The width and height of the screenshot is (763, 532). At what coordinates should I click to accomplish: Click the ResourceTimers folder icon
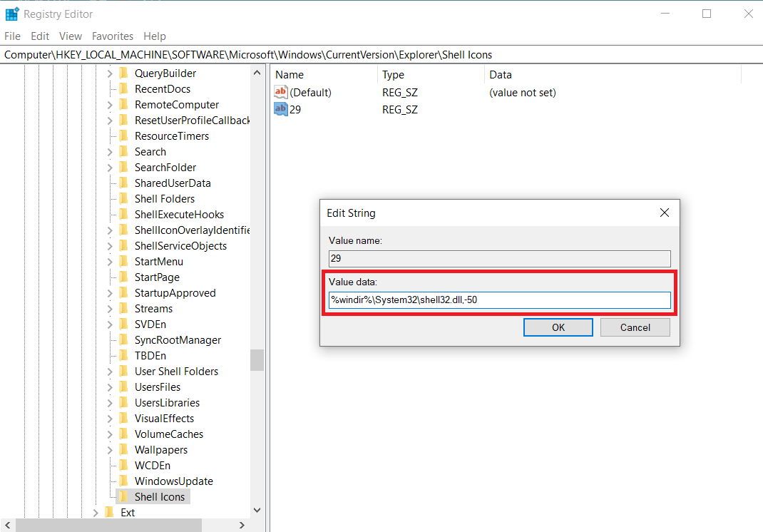click(123, 135)
